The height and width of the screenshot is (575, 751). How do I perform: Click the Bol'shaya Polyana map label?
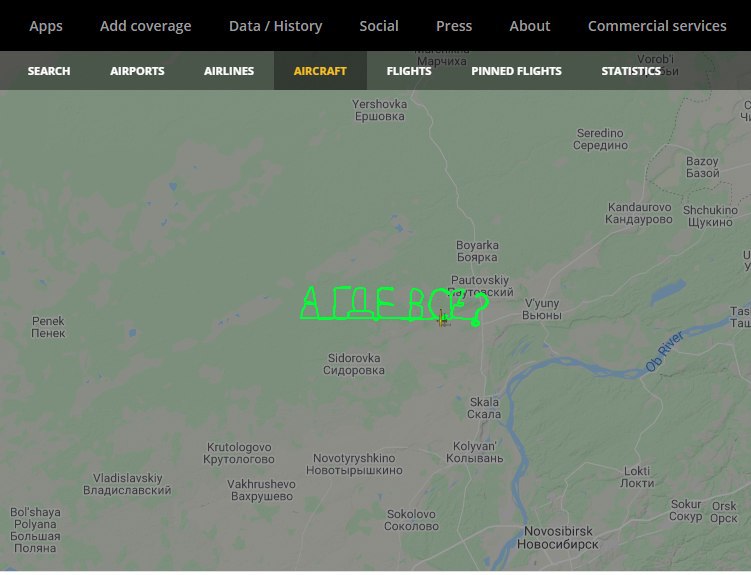click(x=35, y=530)
